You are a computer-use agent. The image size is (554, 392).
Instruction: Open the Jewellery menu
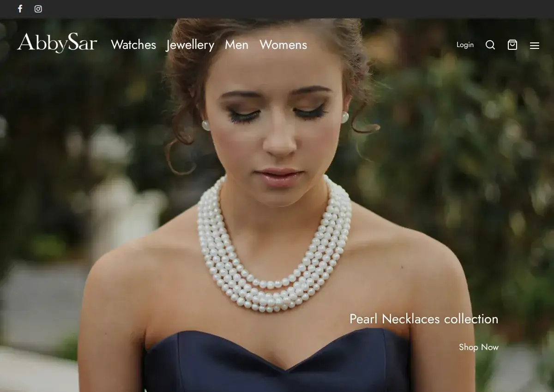click(190, 45)
